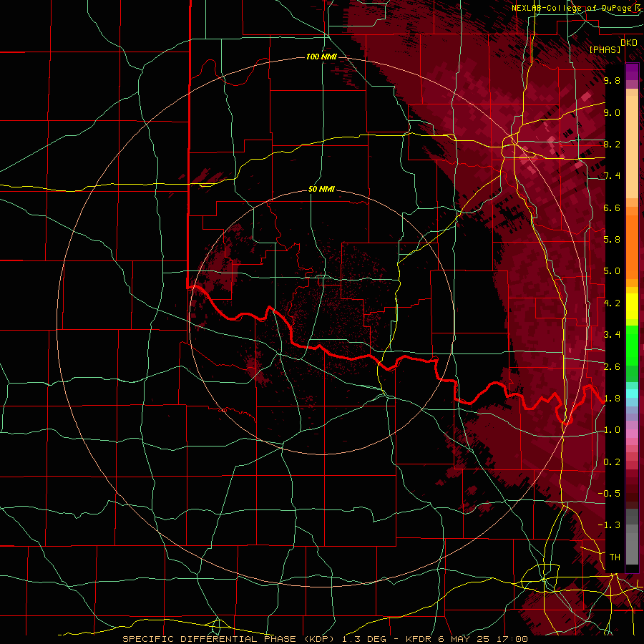Click the 9.0 legend value
The width and height of the screenshot is (644, 644).
[612, 113]
